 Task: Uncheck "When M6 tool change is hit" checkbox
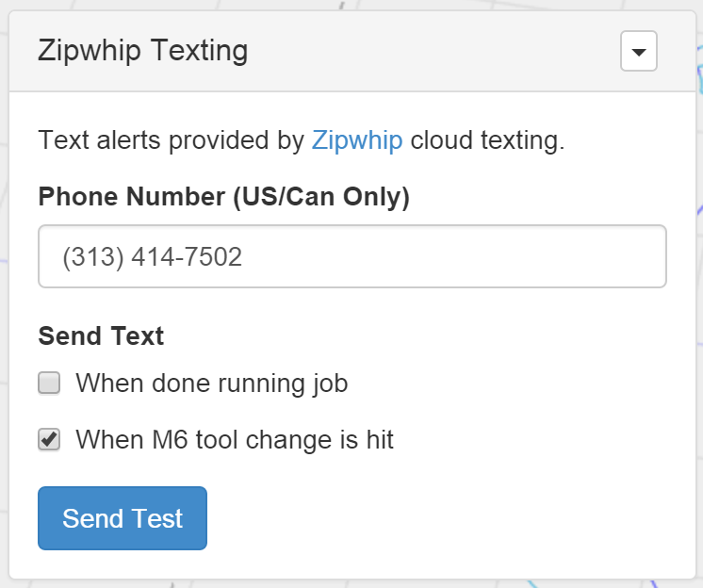[x=49, y=439]
